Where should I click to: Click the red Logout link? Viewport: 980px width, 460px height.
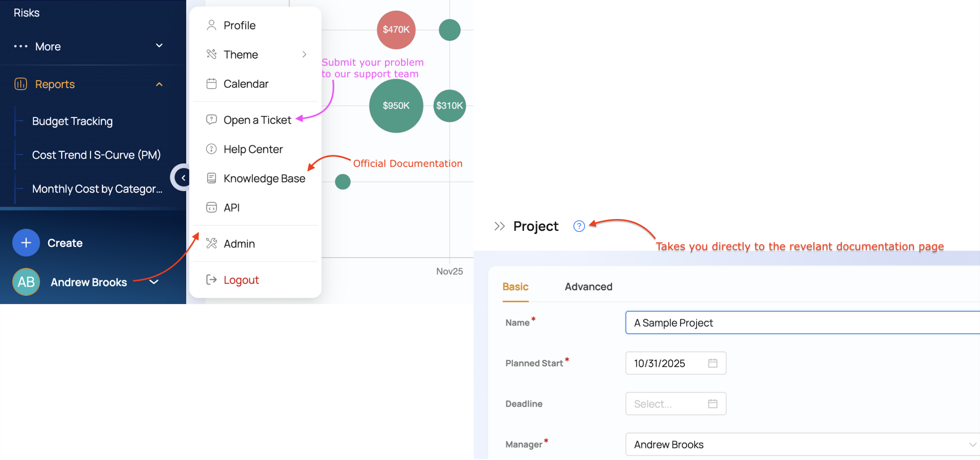[241, 280]
